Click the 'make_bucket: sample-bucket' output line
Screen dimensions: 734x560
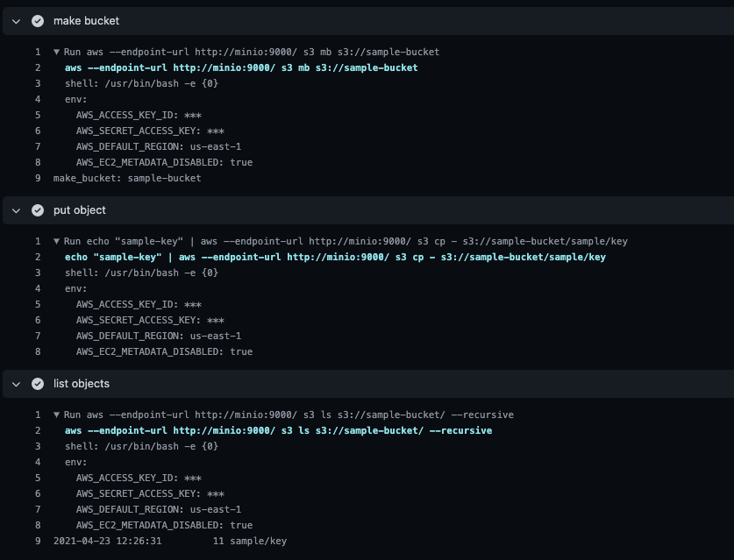coord(127,178)
